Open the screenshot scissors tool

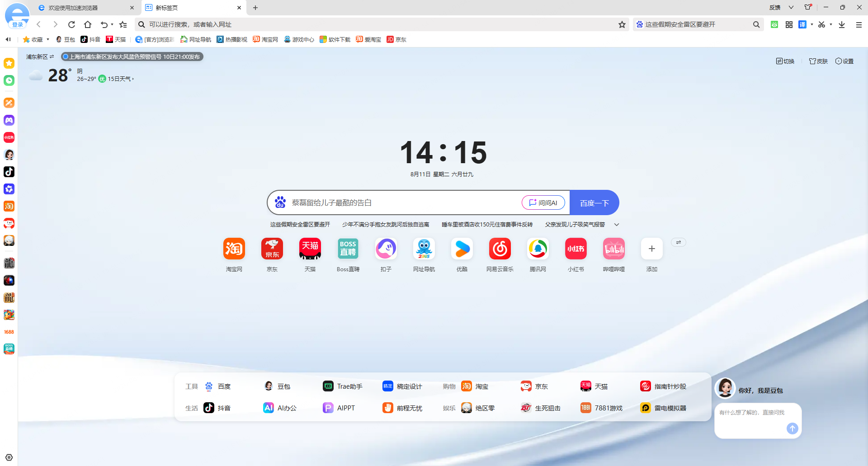click(x=821, y=24)
